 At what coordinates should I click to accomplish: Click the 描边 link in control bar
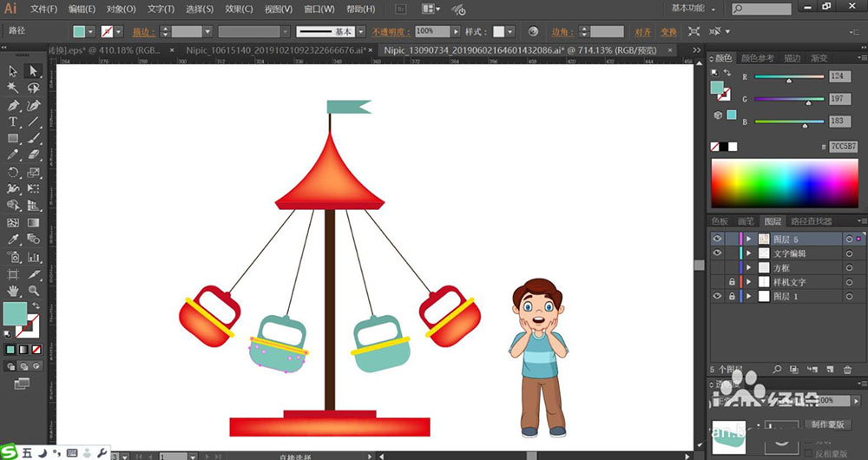[143, 31]
